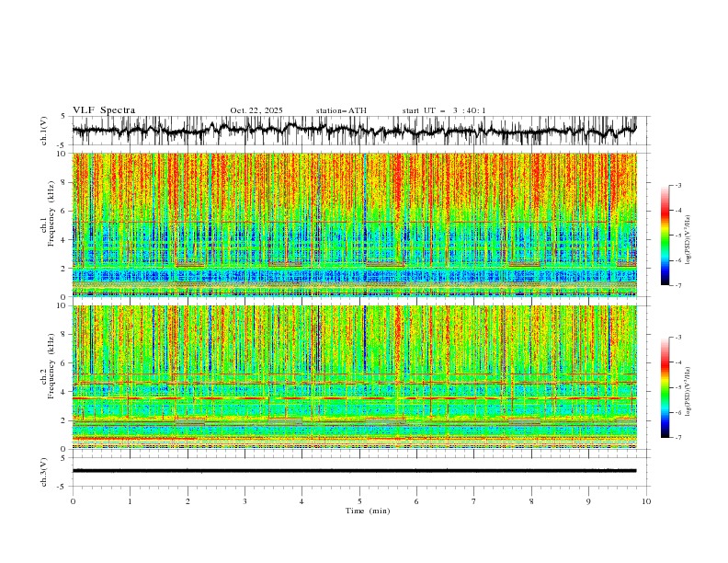Screen dimensions: 728x563
Task: Click the time axis tick label '10'
Action: [x=646, y=501]
